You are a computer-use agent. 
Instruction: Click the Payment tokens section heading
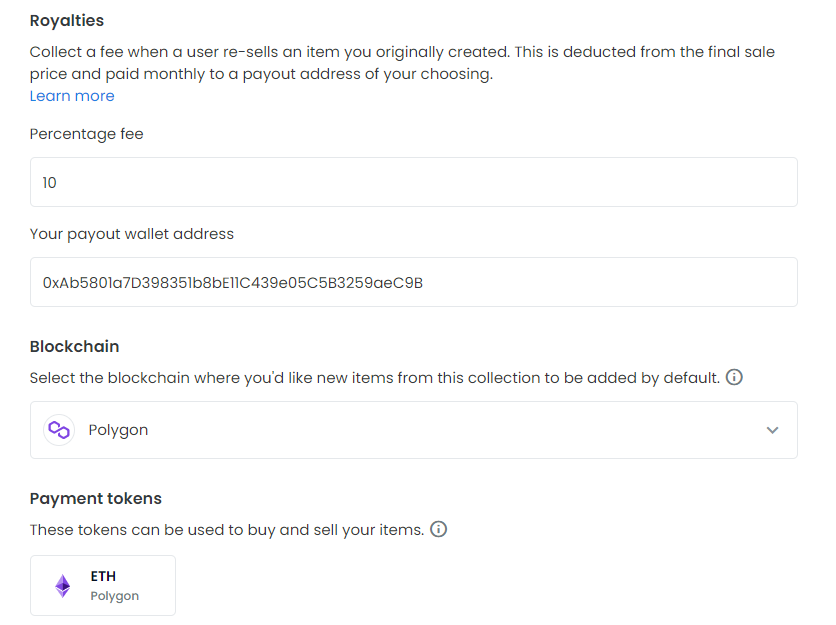pos(96,498)
